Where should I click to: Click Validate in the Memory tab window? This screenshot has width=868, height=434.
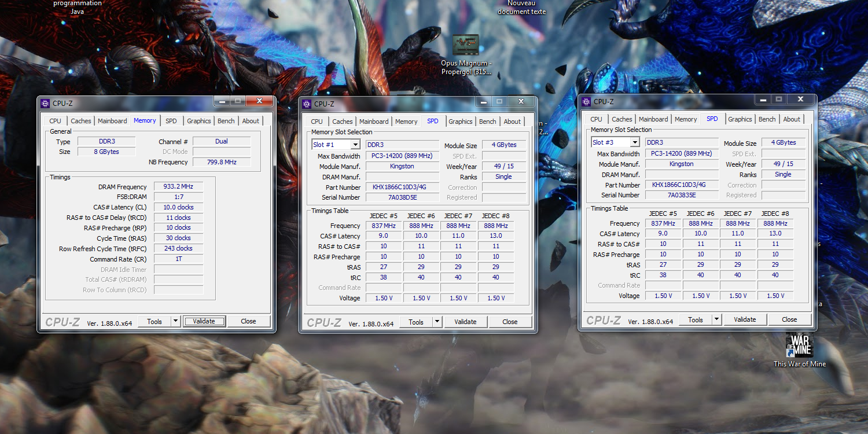pos(204,322)
